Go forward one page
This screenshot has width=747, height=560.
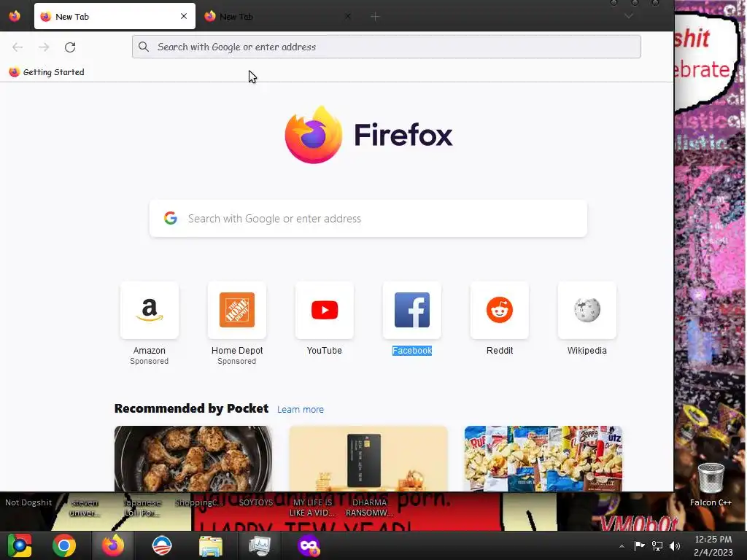[x=44, y=47]
